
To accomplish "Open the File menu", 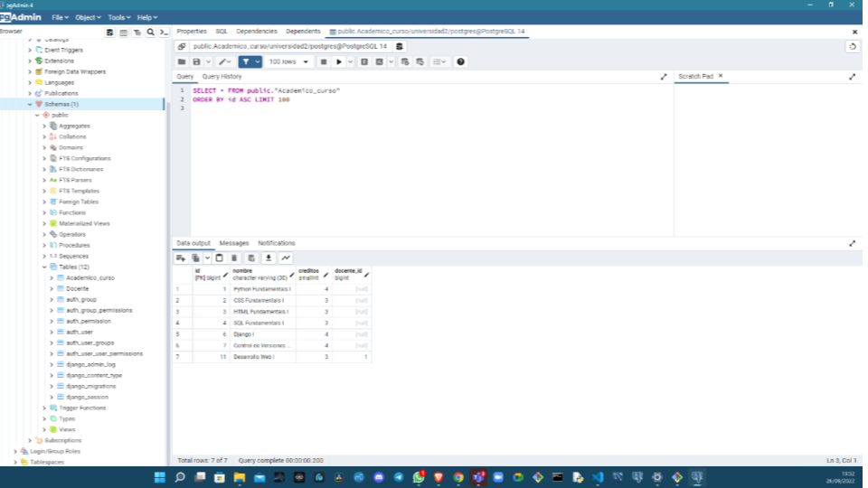I will click(60, 18).
